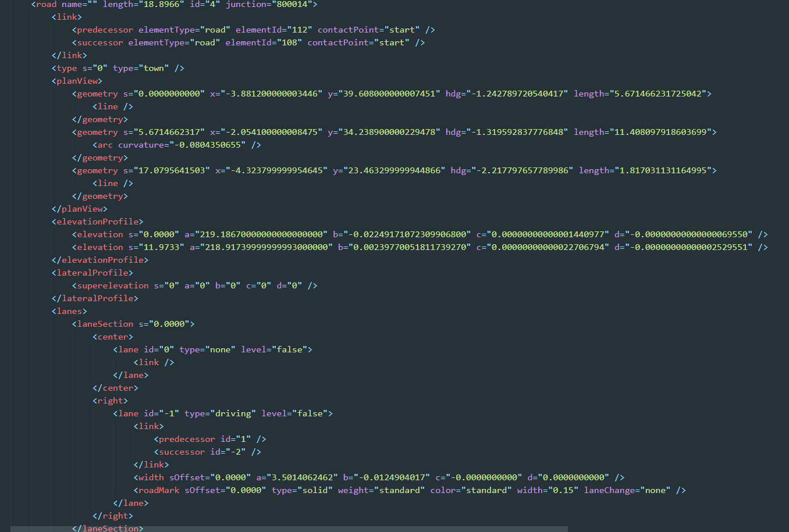Place cursor on the opening lanes tag
Viewport: 789px width, 532px height.
coord(69,311)
